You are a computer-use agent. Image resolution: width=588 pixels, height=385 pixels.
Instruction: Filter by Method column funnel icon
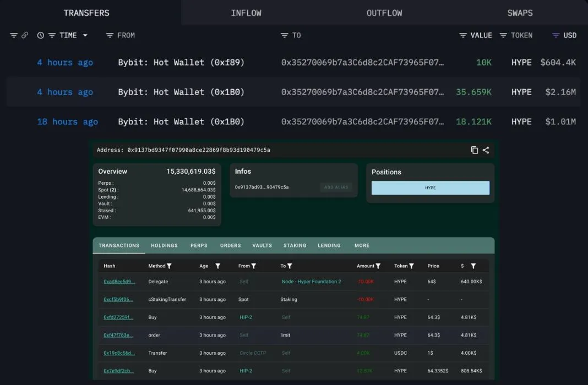169,266
